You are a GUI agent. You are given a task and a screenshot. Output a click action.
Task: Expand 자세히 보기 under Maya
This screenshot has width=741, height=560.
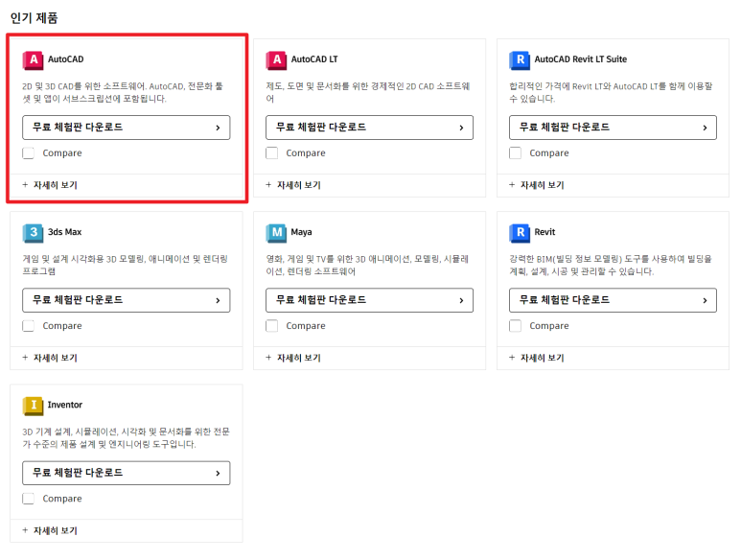tap(293, 358)
